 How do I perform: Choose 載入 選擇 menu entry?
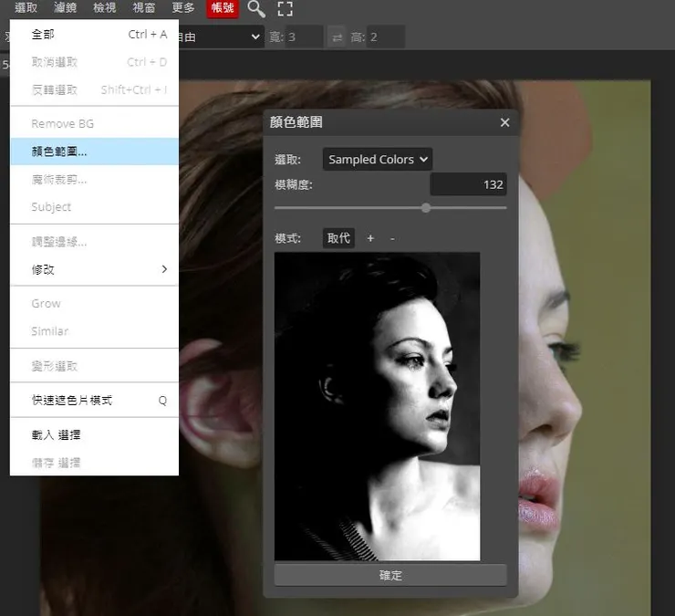click(x=94, y=434)
